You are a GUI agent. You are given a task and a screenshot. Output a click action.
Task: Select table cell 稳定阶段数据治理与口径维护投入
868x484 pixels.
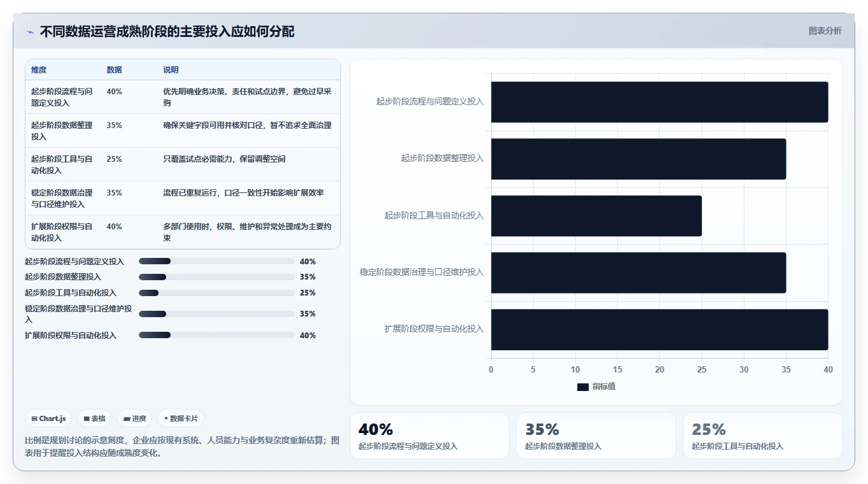[x=62, y=198]
